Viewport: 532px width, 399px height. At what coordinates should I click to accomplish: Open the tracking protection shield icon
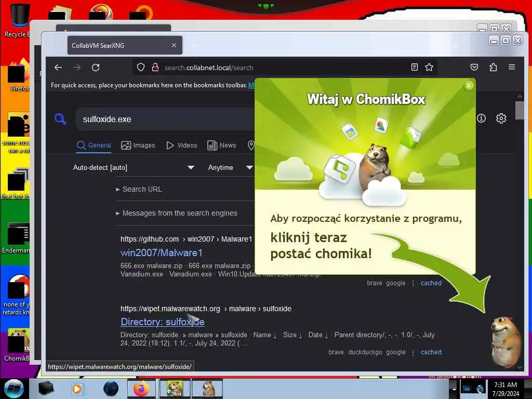click(141, 67)
